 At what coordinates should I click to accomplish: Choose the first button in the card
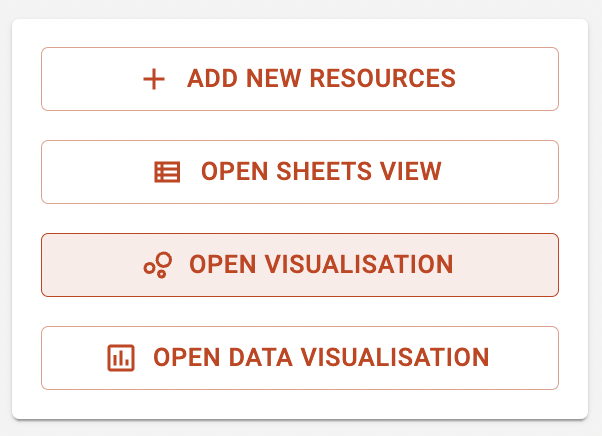click(300, 79)
